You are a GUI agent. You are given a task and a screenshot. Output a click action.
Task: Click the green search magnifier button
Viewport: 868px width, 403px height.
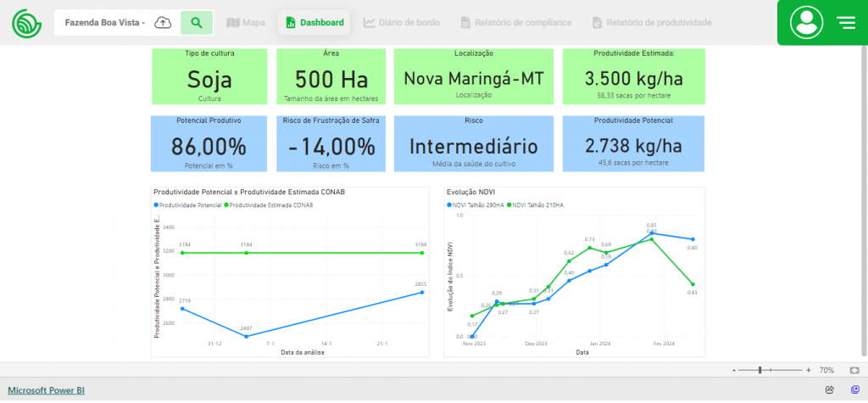(x=197, y=23)
